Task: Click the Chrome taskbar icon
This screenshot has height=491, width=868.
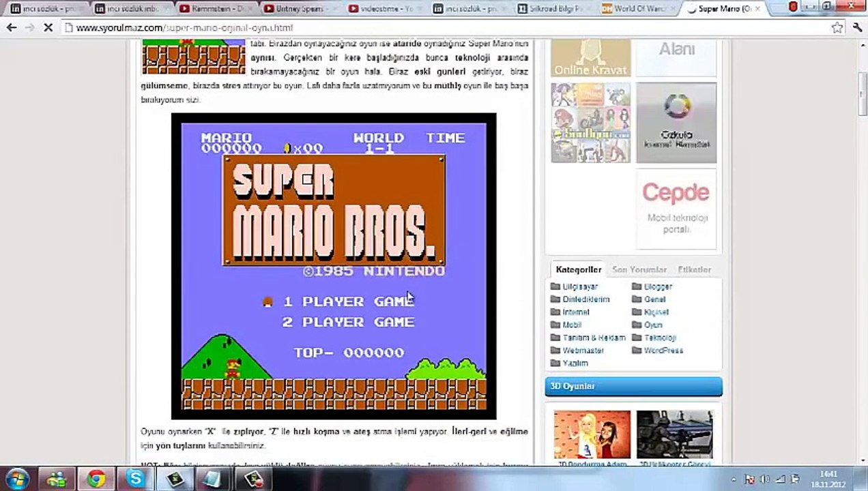Action: [x=96, y=479]
